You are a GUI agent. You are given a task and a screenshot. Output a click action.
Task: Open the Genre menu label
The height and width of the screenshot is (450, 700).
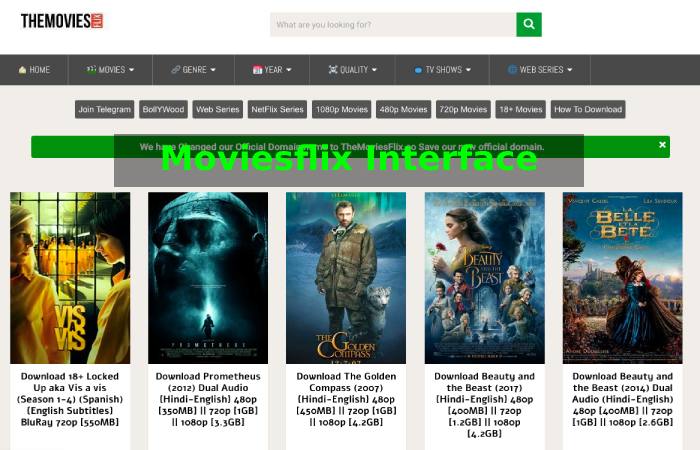[194, 70]
